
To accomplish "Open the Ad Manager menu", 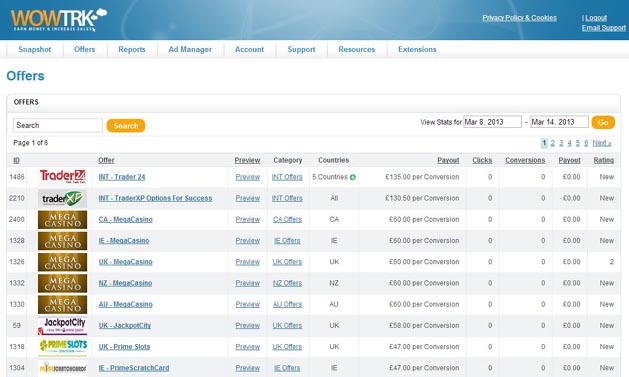I will (x=190, y=49).
